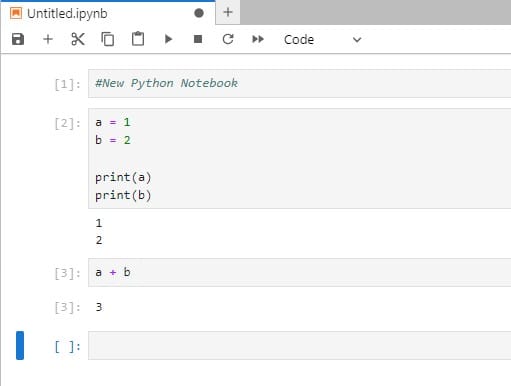Copy the selected cell
This screenshot has height=386, width=511.
pos(108,39)
